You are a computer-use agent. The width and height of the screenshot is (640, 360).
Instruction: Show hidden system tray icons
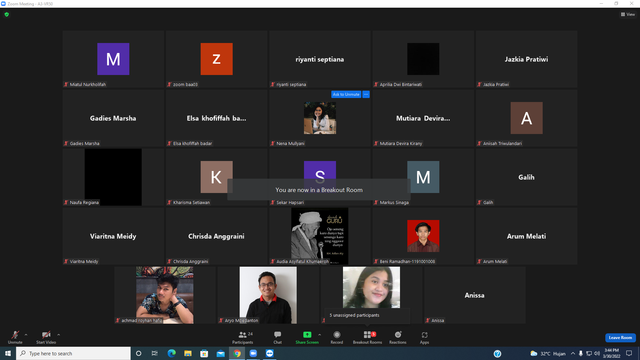573,353
